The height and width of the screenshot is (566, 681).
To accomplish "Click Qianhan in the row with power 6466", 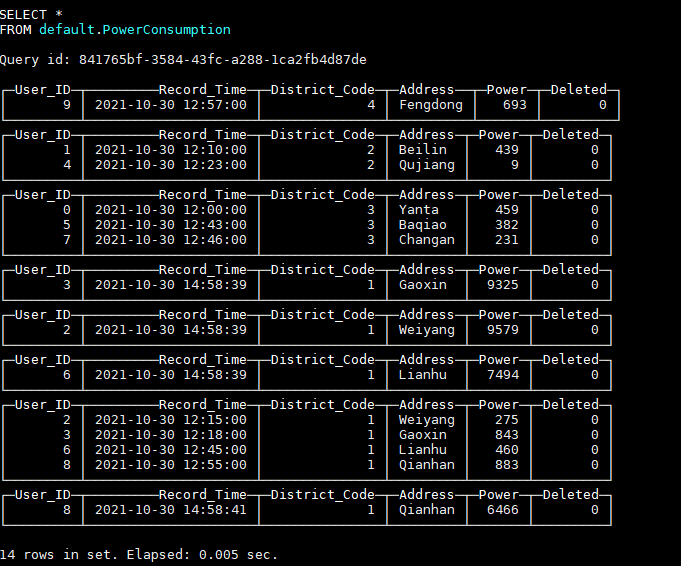I will point(426,510).
